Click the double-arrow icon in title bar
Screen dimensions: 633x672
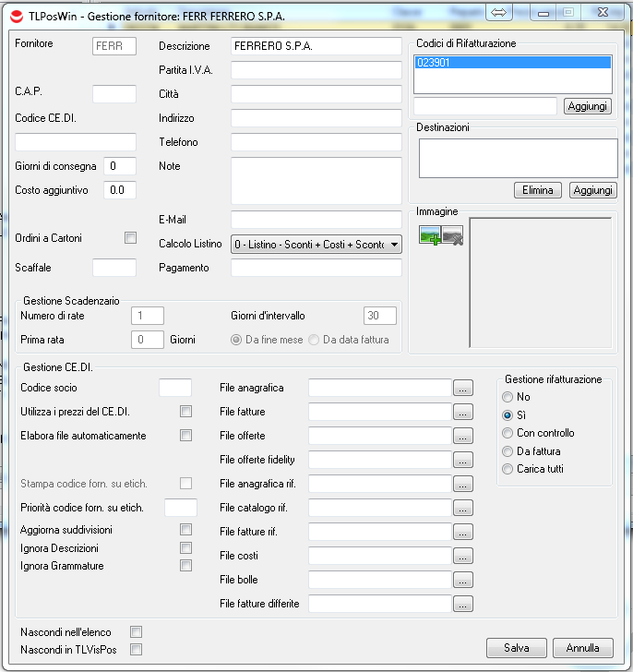click(498, 13)
